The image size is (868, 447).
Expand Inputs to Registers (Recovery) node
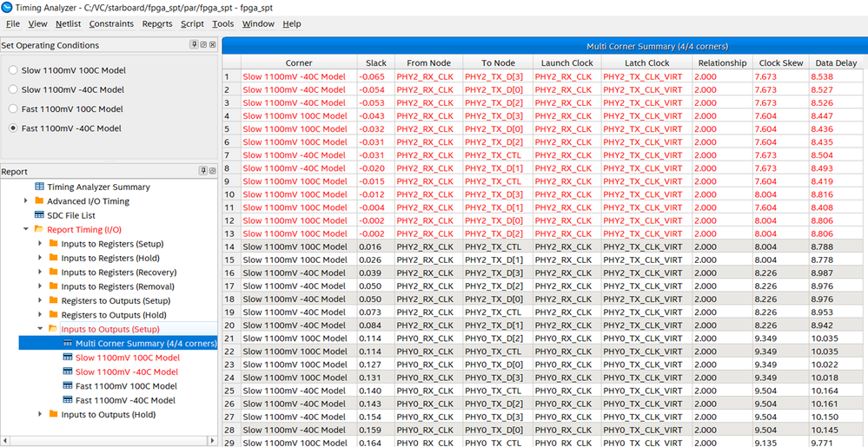point(40,273)
